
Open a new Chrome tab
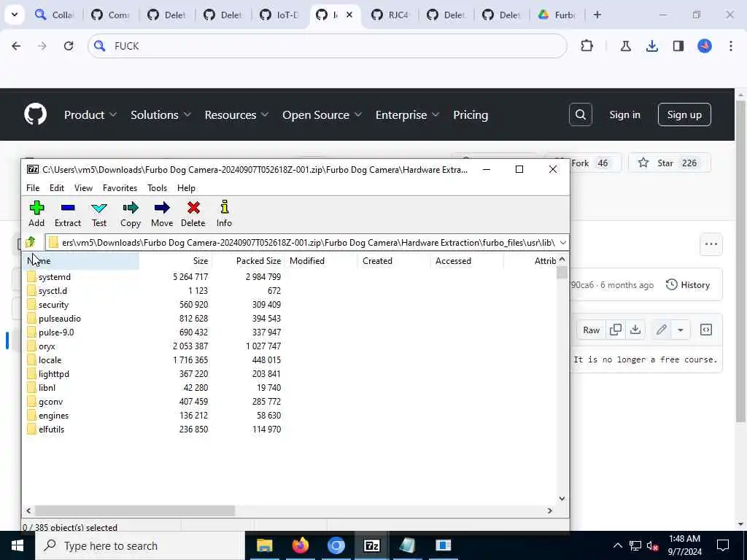pos(597,15)
